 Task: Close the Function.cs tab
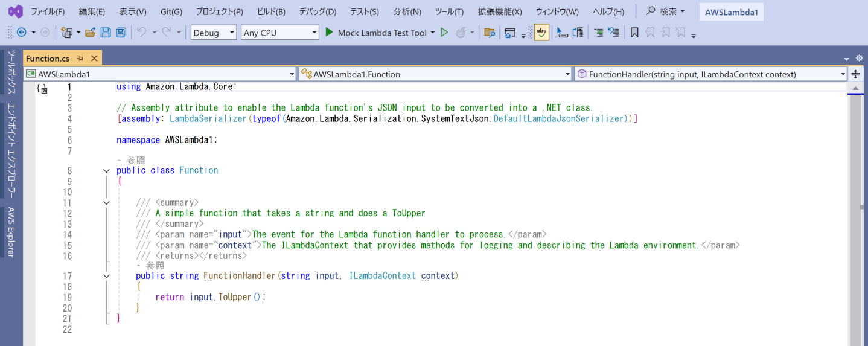coord(94,59)
